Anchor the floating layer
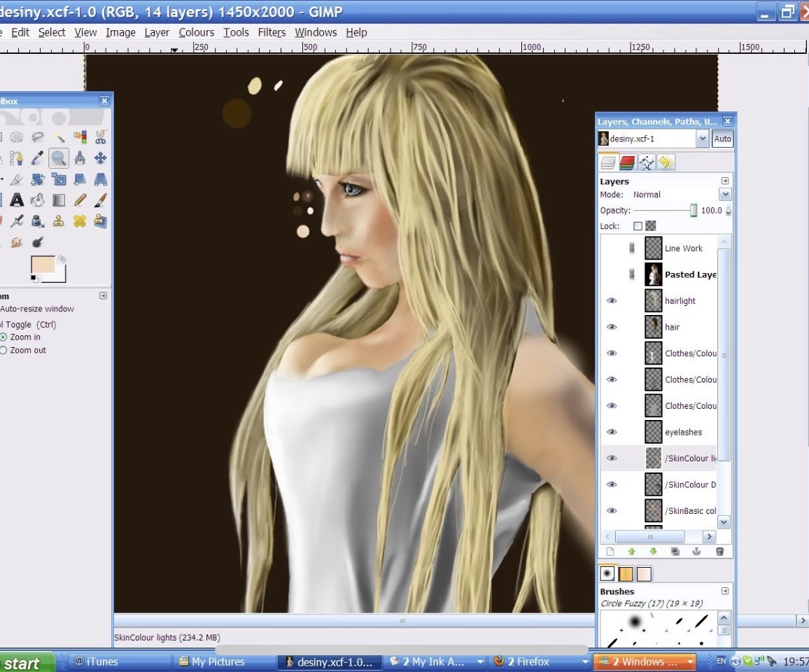 (x=696, y=552)
